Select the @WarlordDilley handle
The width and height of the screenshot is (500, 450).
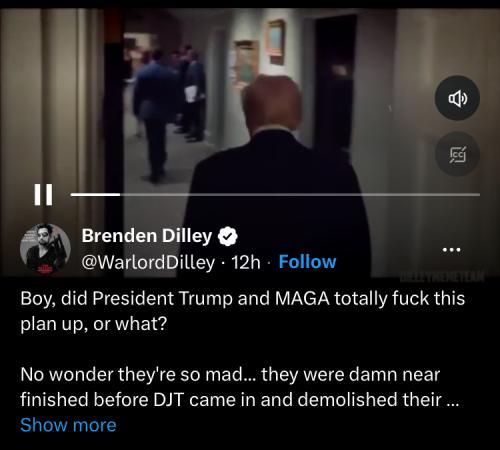pyautogui.click(x=148, y=262)
